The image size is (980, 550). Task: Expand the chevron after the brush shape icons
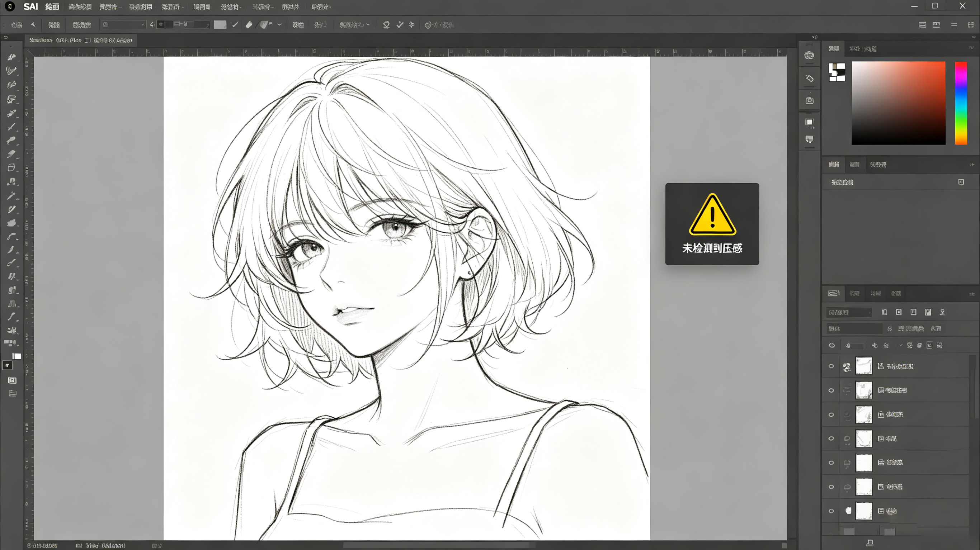pyautogui.click(x=280, y=25)
